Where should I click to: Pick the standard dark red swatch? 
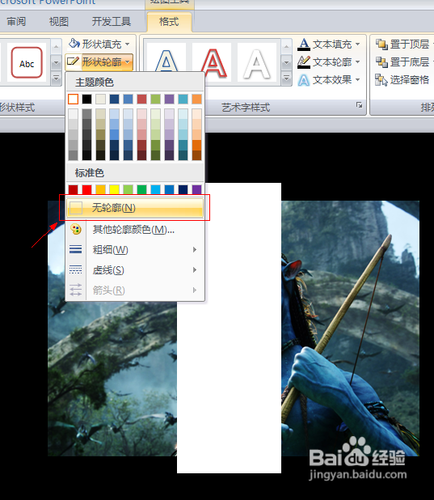(x=73, y=190)
